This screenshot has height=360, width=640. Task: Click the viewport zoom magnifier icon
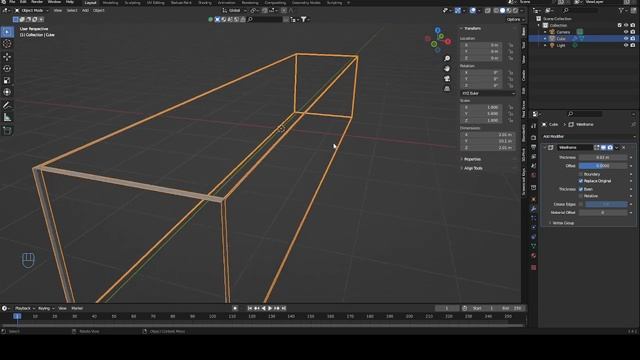pos(447,59)
